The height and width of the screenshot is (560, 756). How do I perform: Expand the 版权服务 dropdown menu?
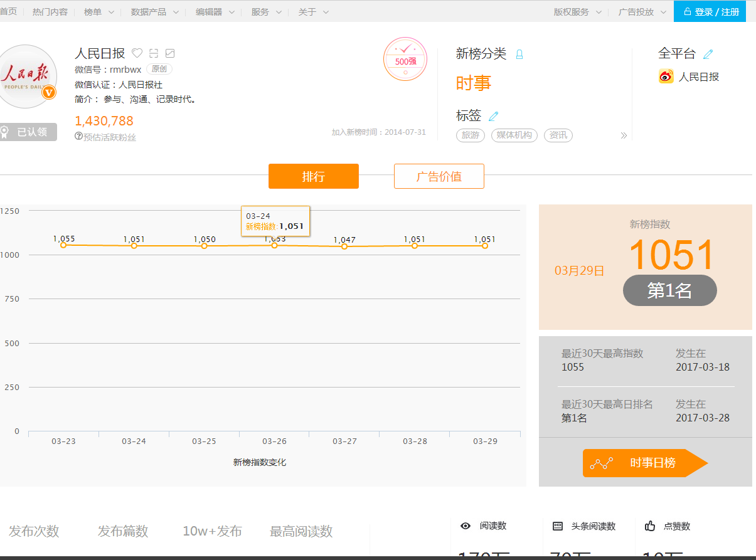pos(578,12)
